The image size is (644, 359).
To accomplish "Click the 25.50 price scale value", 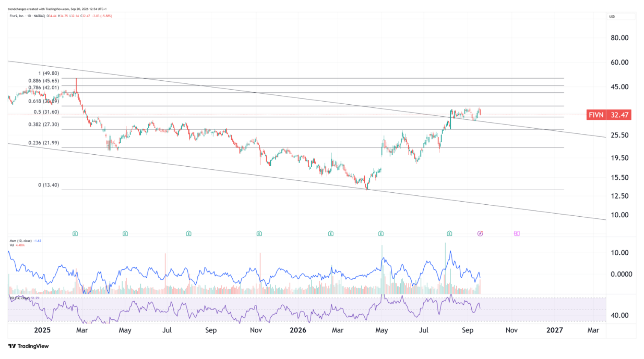I will tap(620, 135).
